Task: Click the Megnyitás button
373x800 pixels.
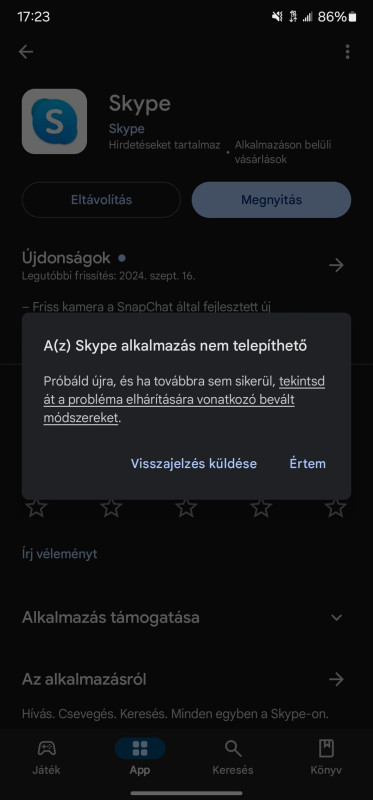Action: pos(271,200)
